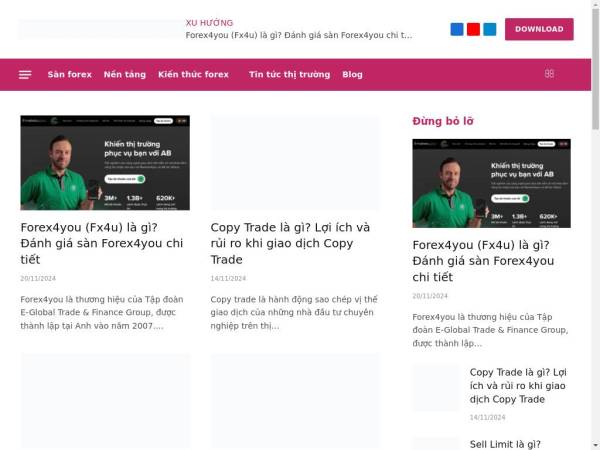600x450 pixels.
Task: Click the blue social media icon
Action: pos(457,29)
